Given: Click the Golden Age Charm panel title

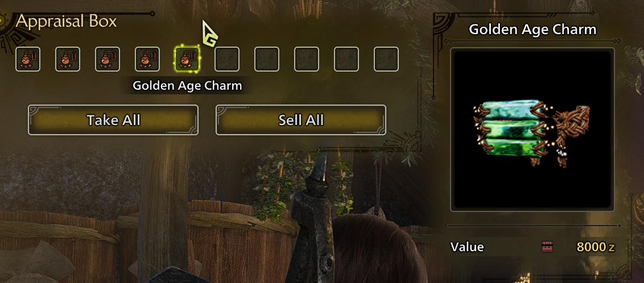Looking at the screenshot, I should point(532,30).
